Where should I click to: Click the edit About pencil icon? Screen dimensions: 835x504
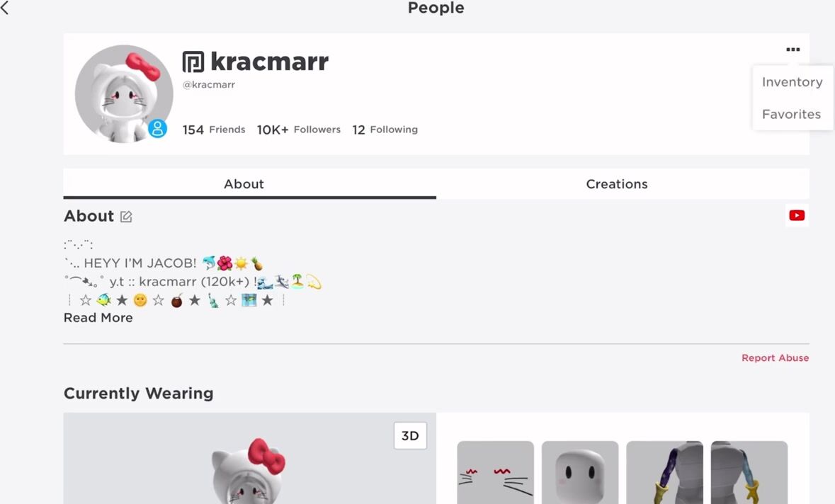click(126, 217)
